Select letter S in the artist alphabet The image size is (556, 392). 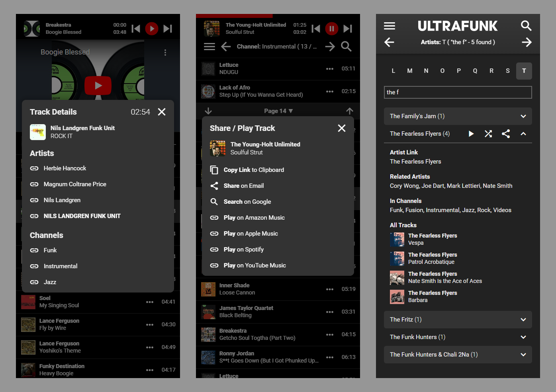(508, 71)
